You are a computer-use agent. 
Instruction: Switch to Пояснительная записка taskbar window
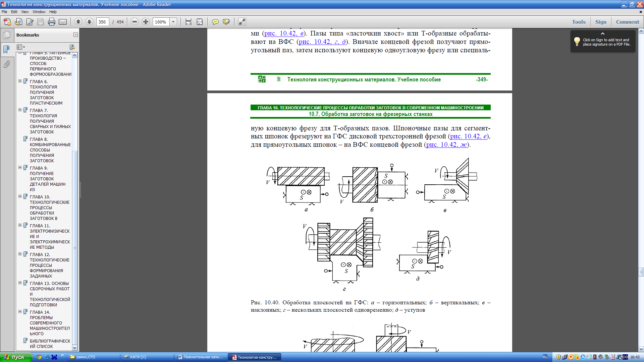(x=201, y=357)
